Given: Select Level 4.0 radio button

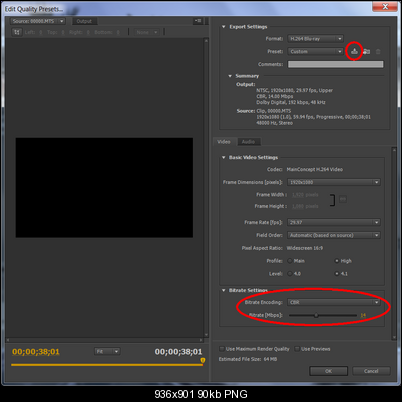Looking at the screenshot, I should [290, 274].
